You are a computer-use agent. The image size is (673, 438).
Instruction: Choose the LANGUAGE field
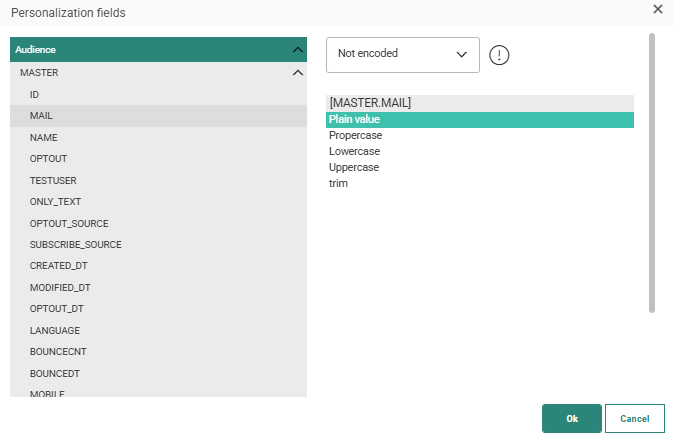(54, 330)
